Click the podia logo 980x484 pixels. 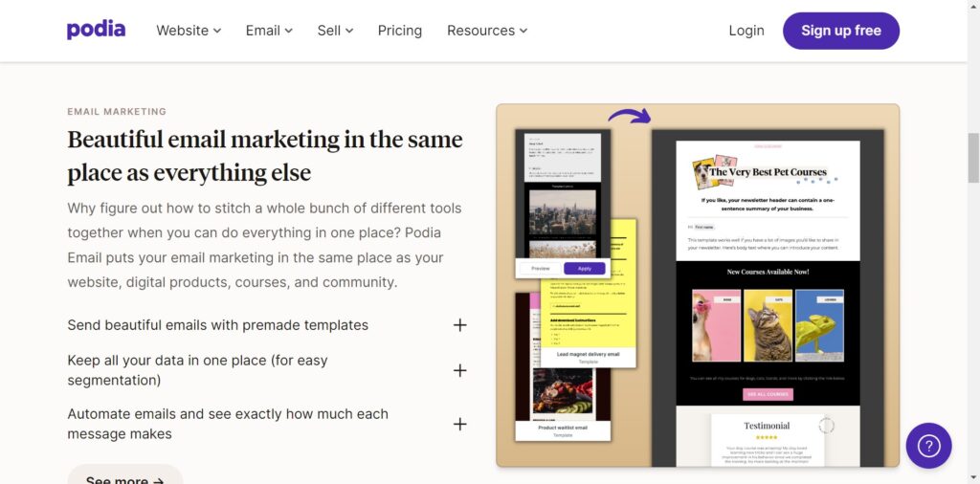[x=97, y=30]
